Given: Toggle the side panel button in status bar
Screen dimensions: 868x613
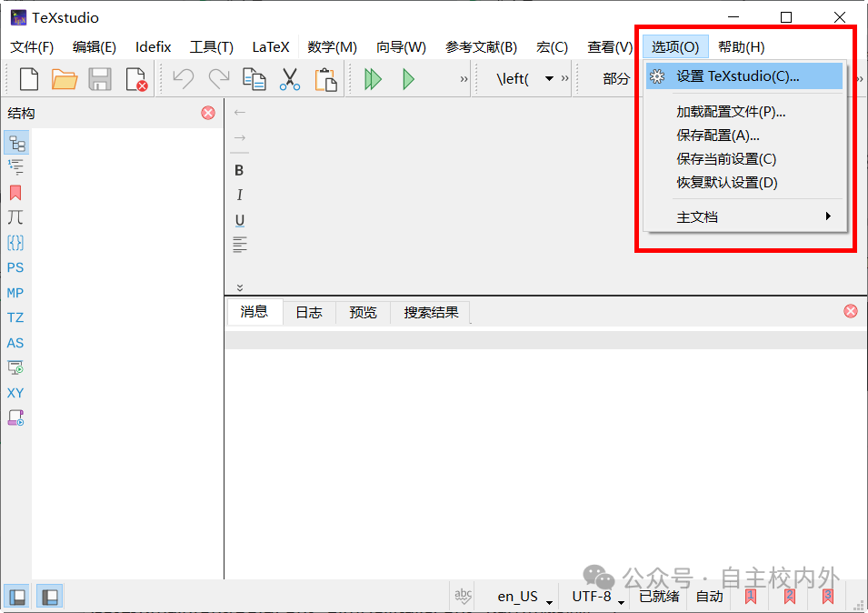Looking at the screenshot, I should click(x=17, y=597).
